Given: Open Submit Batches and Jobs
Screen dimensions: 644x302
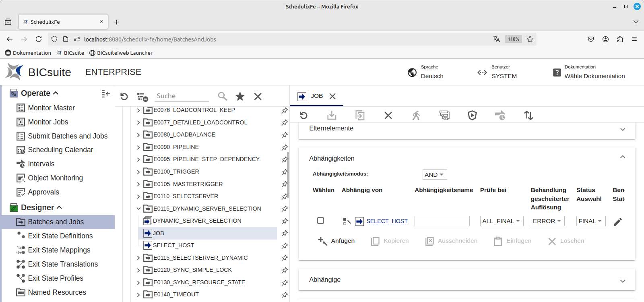Looking at the screenshot, I should pyautogui.click(x=68, y=136).
